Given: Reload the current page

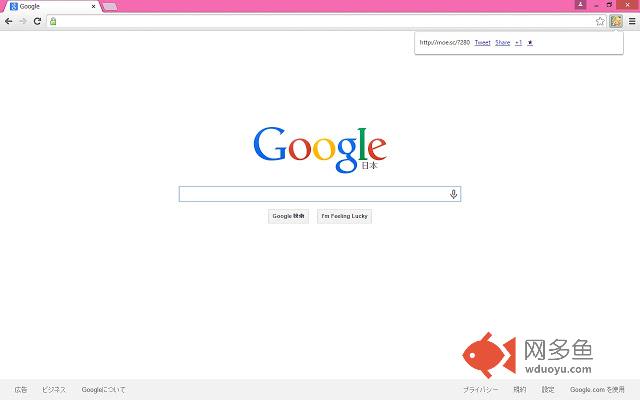Looking at the screenshot, I should coord(37,21).
